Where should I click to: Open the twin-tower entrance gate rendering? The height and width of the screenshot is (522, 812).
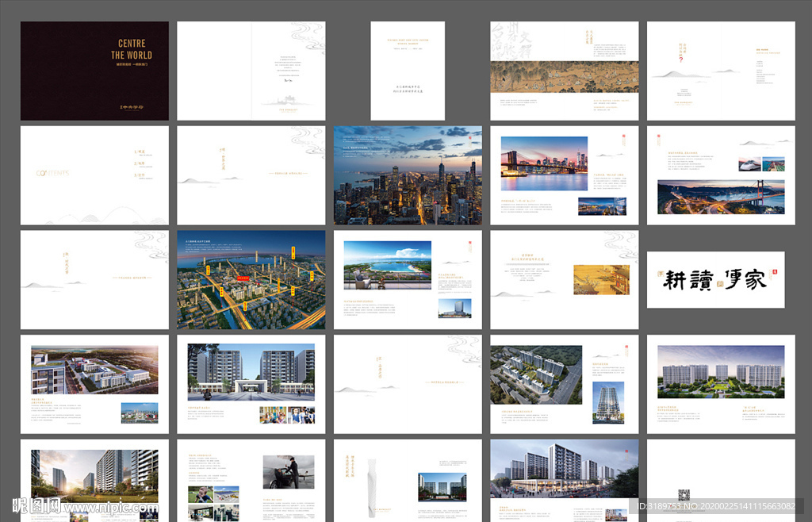(x=251, y=371)
